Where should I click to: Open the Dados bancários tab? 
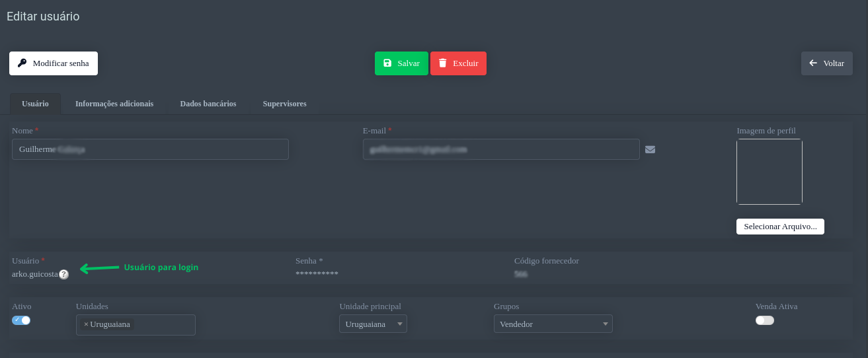[208, 104]
